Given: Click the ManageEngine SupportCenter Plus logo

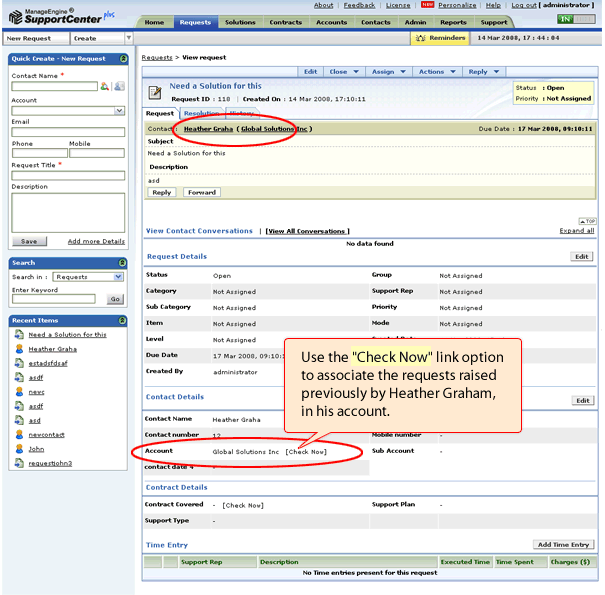Looking at the screenshot, I should (62, 16).
